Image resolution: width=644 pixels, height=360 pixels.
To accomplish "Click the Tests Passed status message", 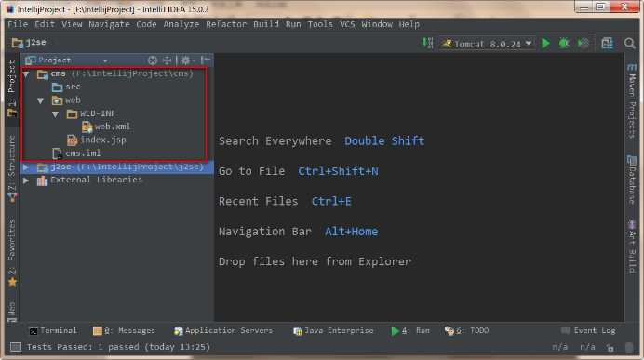I will coord(118,347).
